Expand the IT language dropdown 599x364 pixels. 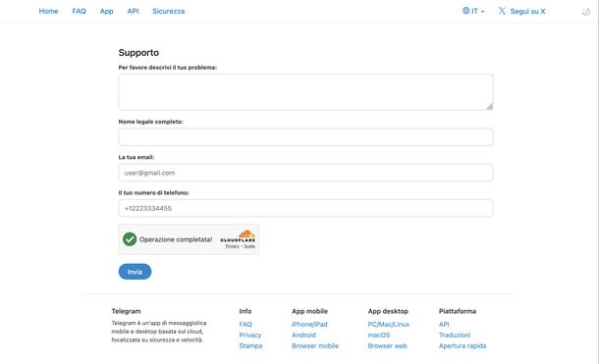[473, 11]
